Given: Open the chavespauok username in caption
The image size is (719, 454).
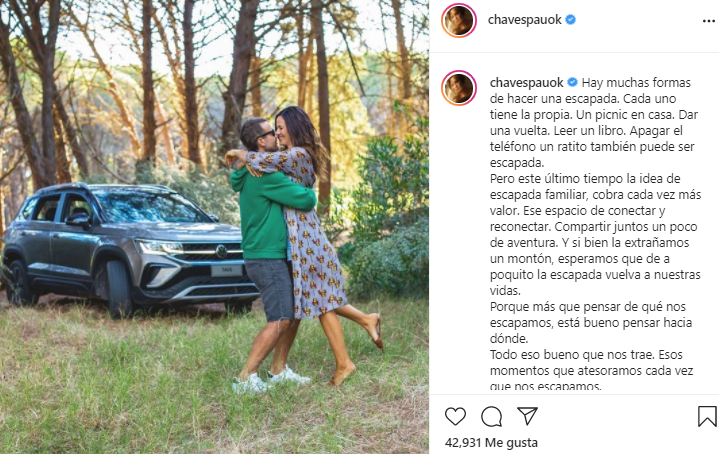Looking at the screenshot, I should click(526, 83).
